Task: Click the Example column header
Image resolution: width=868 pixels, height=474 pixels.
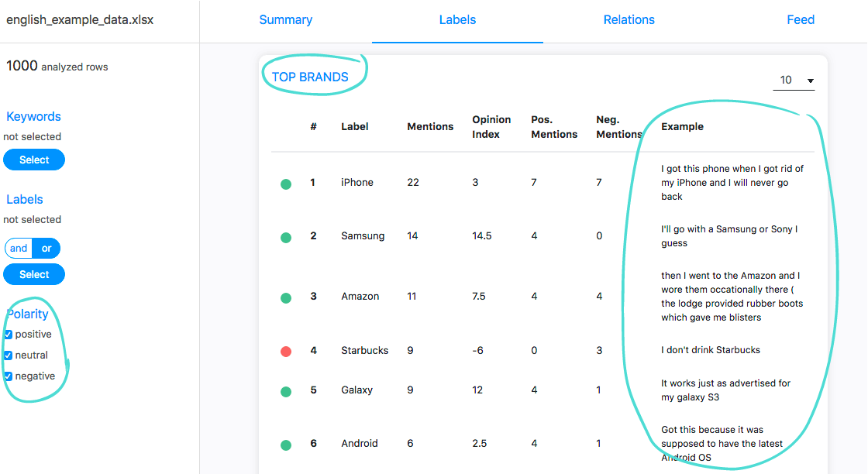Action: 682,127
